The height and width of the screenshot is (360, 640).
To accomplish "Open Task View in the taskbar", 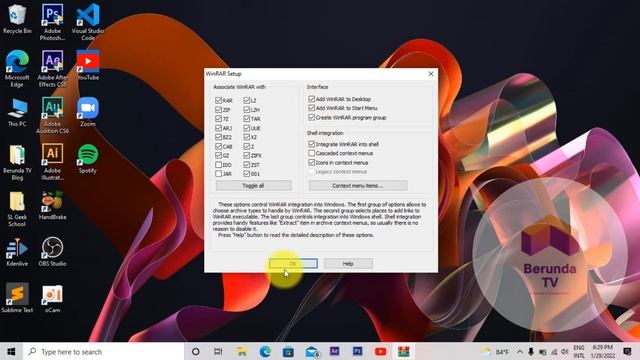I will [x=218, y=351].
